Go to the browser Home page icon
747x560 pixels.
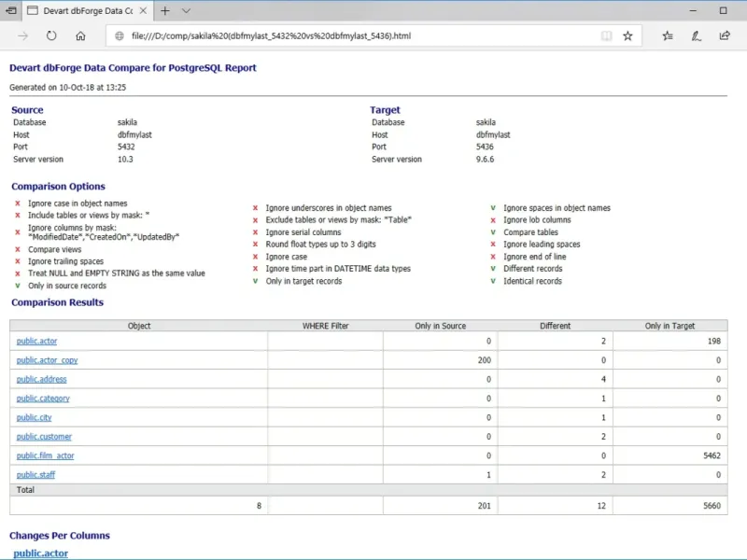point(80,35)
